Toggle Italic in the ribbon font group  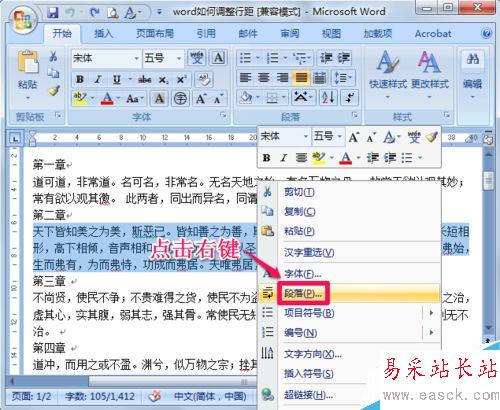pyautogui.click(x=98, y=79)
